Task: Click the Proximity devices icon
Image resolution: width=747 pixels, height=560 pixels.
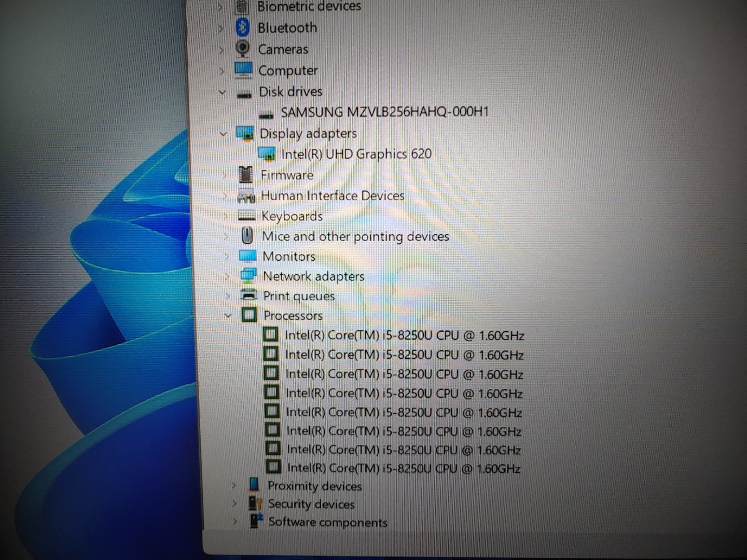Action: (254, 485)
